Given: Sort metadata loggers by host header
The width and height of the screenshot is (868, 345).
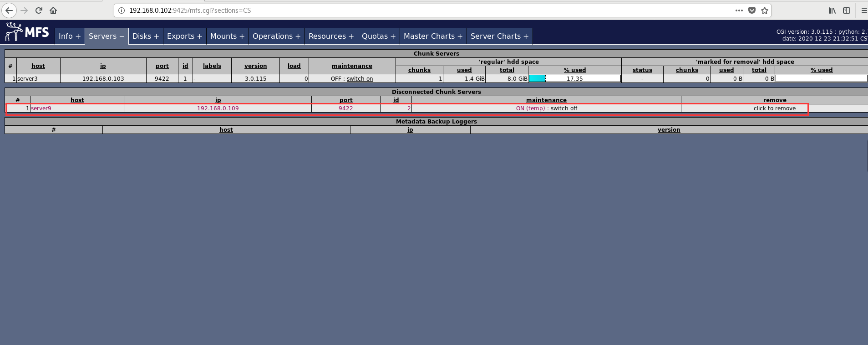Looking at the screenshot, I should [226, 130].
